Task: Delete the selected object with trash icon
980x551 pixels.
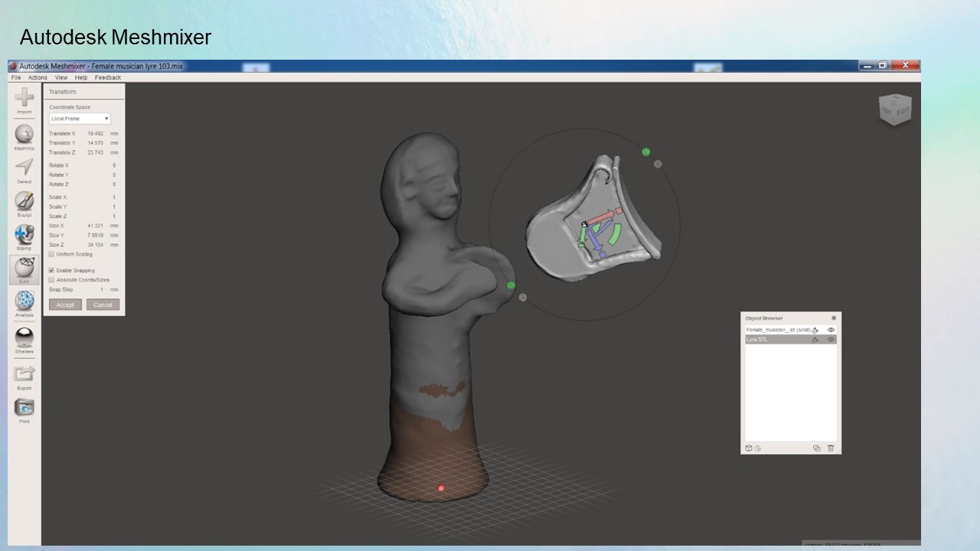Action: tap(831, 448)
